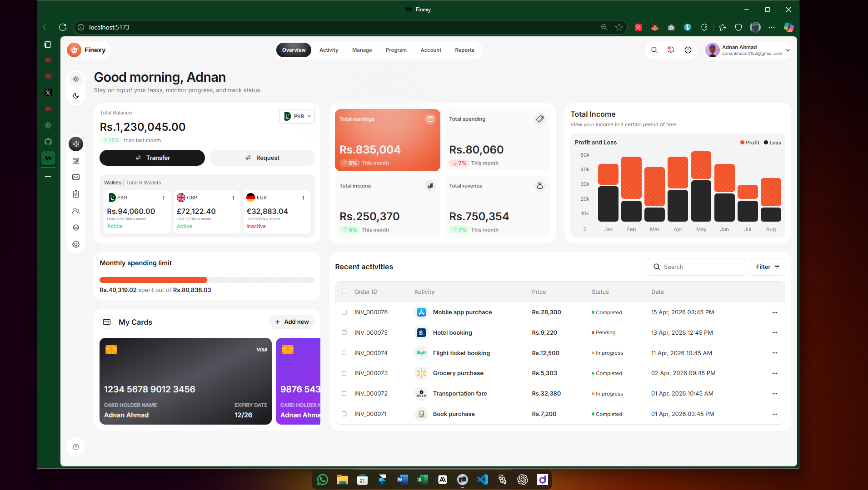
Task: Click the dashboard grid icon in the sidebar
Action: tap(76, 144)
